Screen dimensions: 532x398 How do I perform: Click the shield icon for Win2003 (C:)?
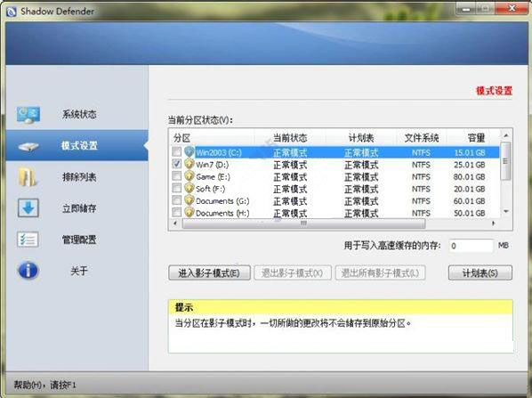(x=189, y=151)
